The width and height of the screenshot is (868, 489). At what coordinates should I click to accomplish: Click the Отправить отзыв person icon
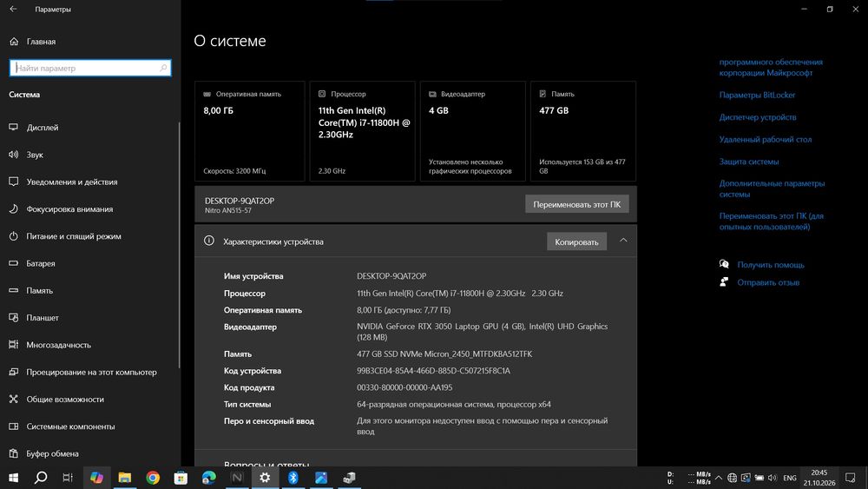pos(724,282)
